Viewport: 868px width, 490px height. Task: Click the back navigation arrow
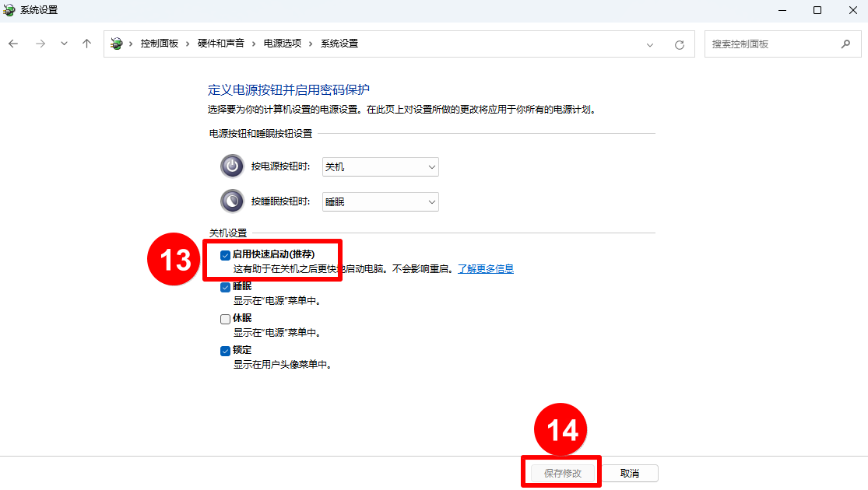[x=13, y=44]
